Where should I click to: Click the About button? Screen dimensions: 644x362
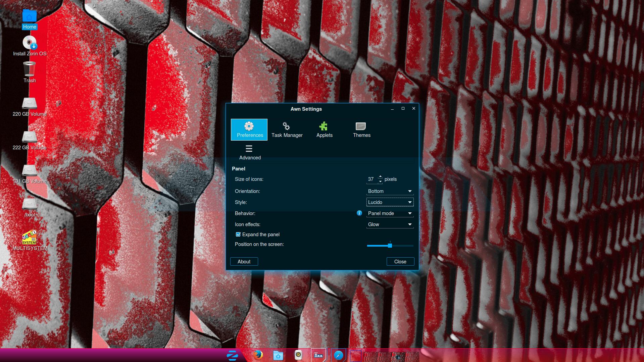(x=244, y=262)
